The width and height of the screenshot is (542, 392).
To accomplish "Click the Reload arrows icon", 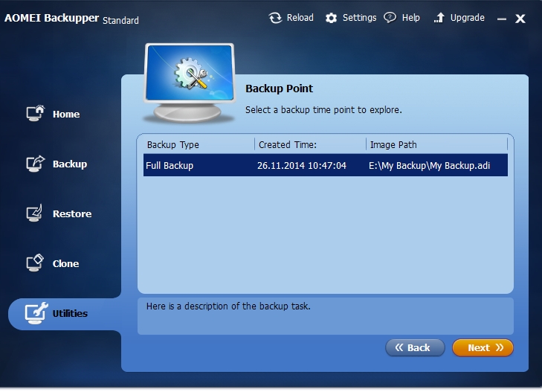I will [276, 18].
